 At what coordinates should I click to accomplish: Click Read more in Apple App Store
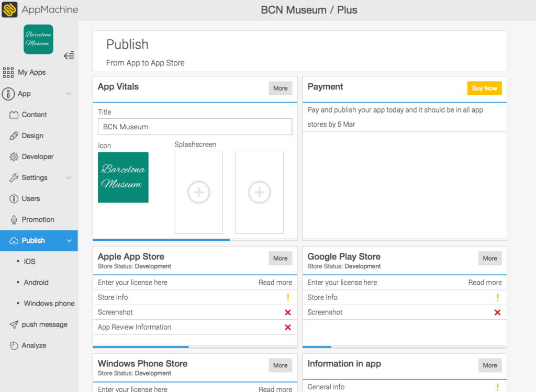(275, 283)
